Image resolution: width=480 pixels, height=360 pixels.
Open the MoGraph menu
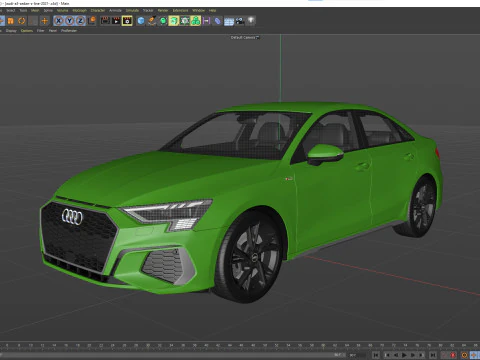79,10
